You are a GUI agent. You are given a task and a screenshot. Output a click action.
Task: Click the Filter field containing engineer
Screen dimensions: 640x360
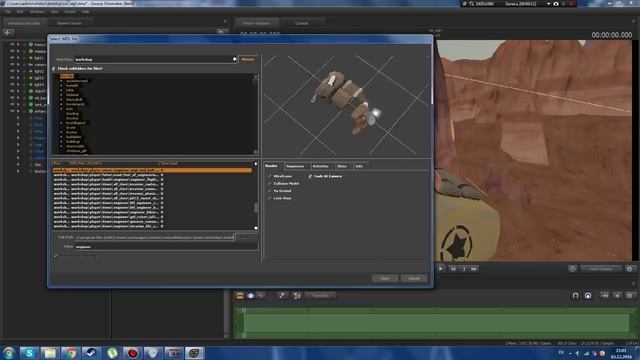tap(166, 247)
